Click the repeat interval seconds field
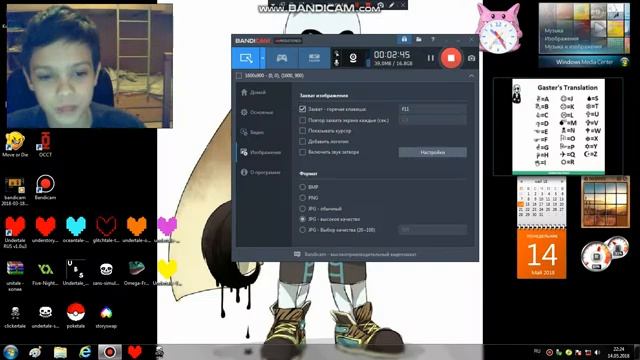This screenshot has height=360, width=640. tap(433, 120)
